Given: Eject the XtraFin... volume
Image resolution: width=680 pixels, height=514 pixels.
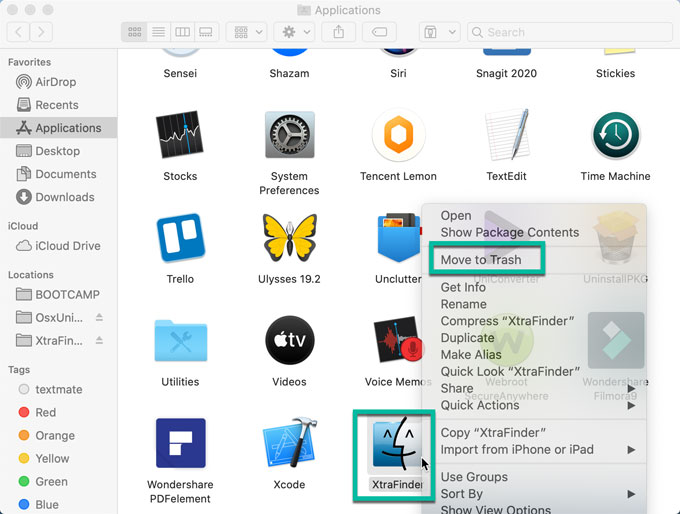Looking at the screenshot, I should pyautogui.click(x=99, y=340).
